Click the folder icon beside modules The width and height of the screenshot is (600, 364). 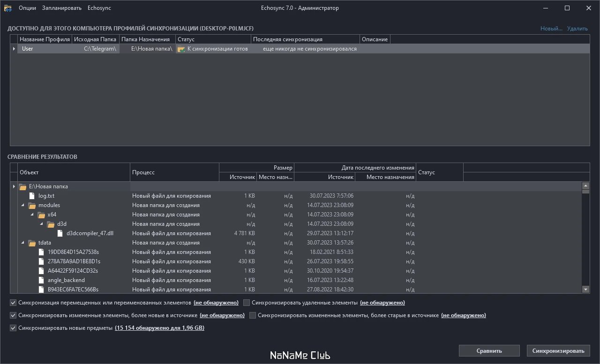(32, 205)
